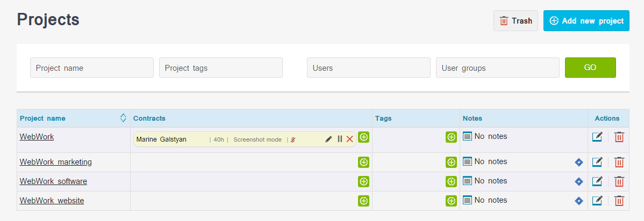Remove Marine Galstyan contract red X
Screen dimensions: 644x221
point(349,139)
